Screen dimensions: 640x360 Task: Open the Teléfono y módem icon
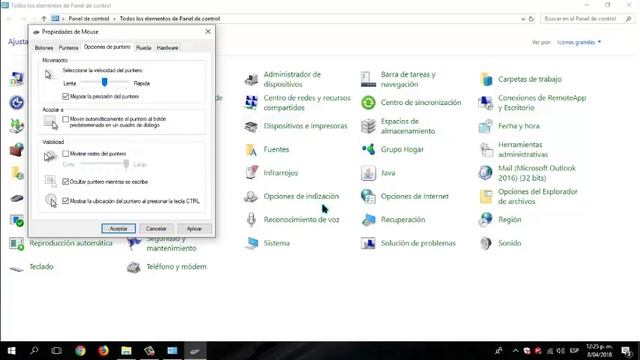coord(133,267)
